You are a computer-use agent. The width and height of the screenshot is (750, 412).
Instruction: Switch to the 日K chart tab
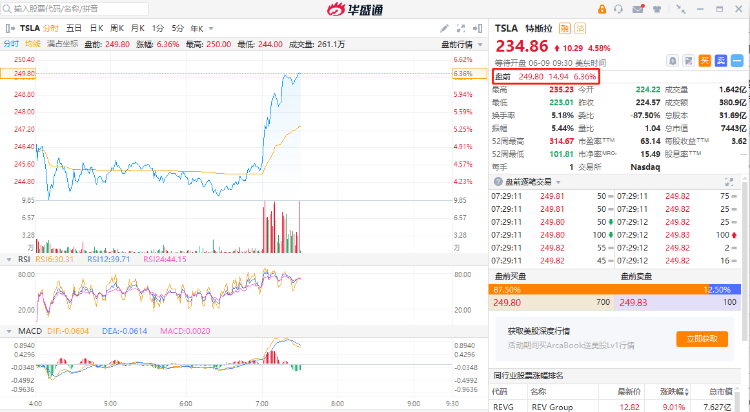click(x=96, y=28)
